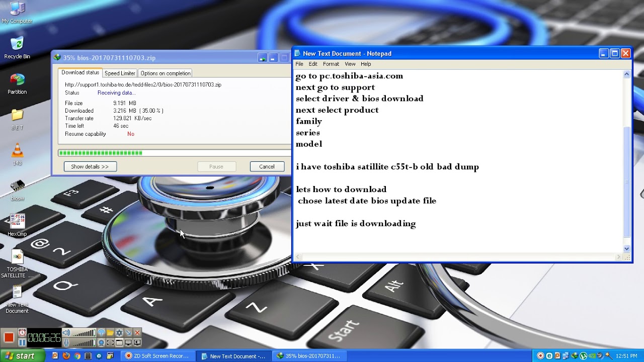Stop recording with the red square button

[x=9, y=337]
